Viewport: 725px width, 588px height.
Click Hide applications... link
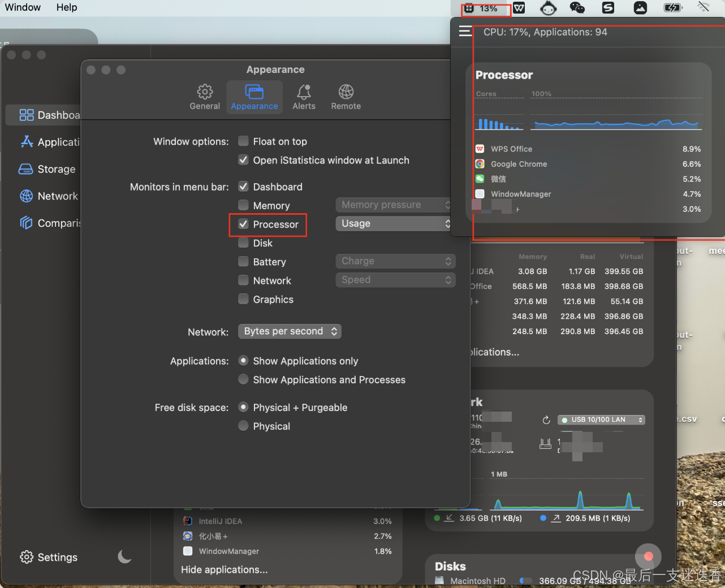(225, 569)
